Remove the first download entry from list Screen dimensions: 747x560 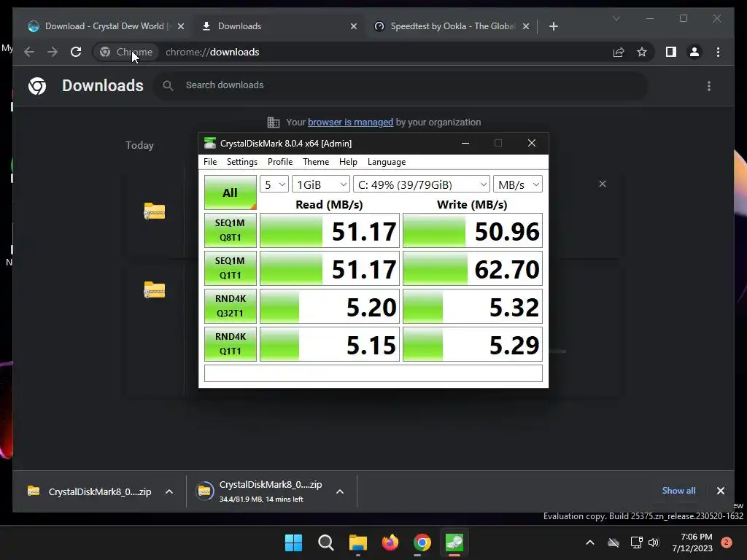pos(602,184)
